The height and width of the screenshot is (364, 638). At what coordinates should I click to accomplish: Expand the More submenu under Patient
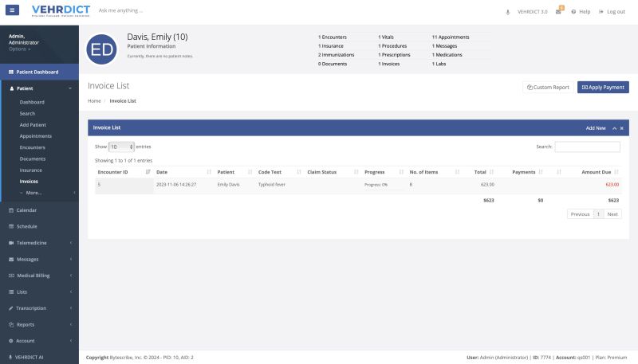point(32,193)
